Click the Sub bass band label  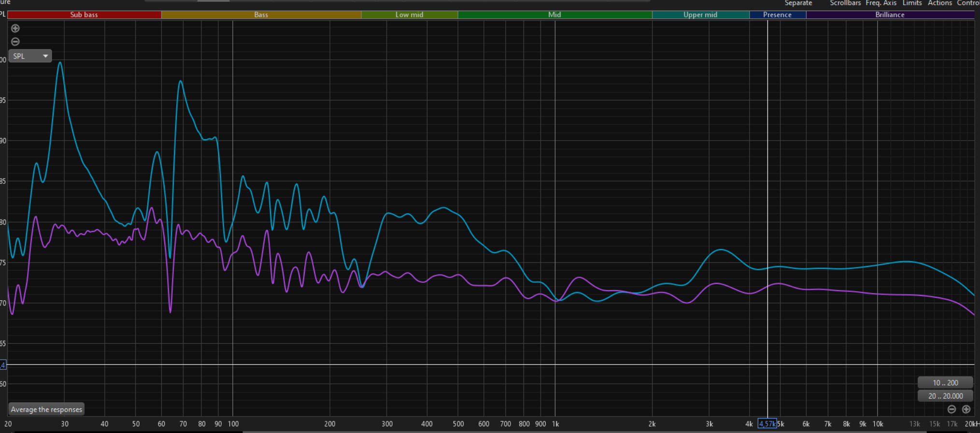point(84,15)
